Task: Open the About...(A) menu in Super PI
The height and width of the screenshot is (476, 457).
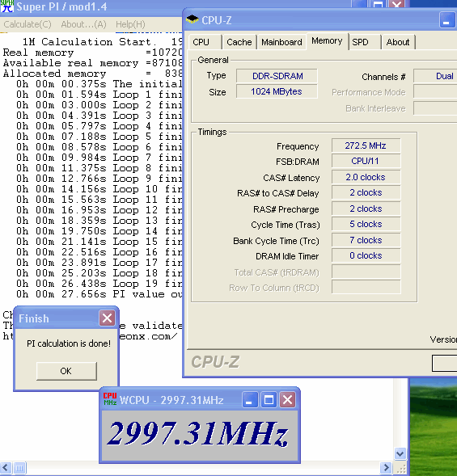Action: coord(83,24)
